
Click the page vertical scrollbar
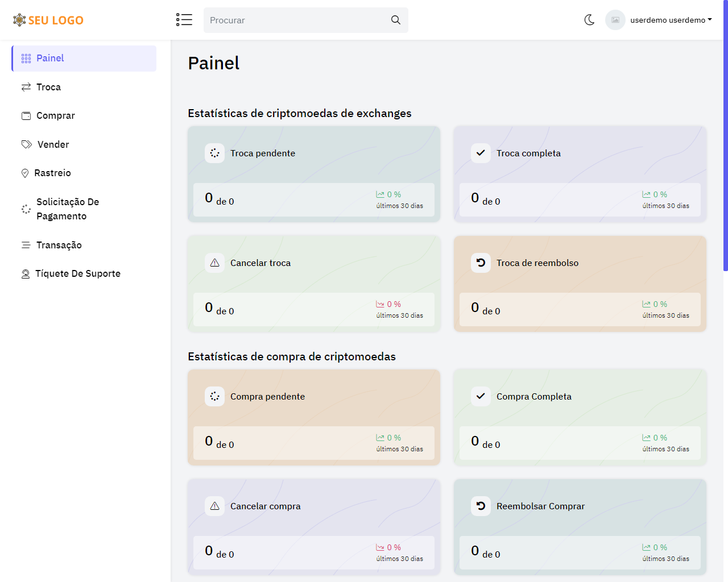click(725, 136)
